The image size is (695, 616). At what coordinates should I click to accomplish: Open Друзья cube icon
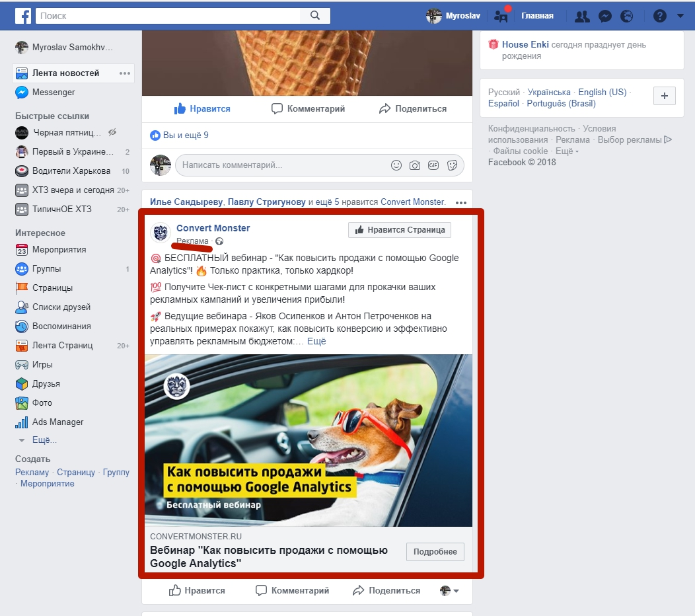tap(22, 383)
